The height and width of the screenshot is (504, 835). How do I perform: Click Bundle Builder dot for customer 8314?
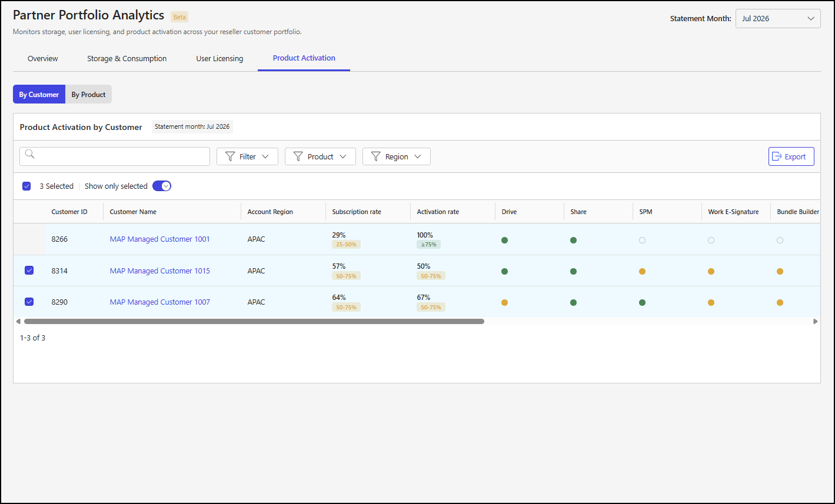click(x=780, y=271)
